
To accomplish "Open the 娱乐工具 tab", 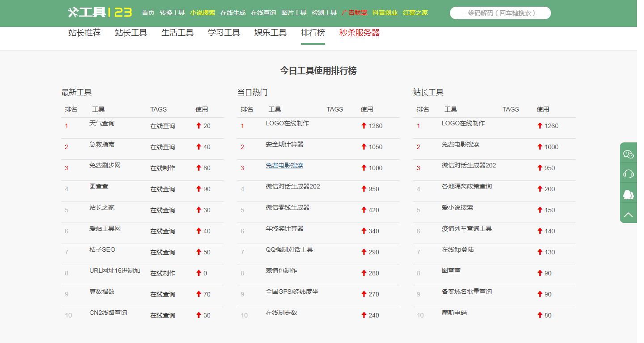I will tap(270, 32).
